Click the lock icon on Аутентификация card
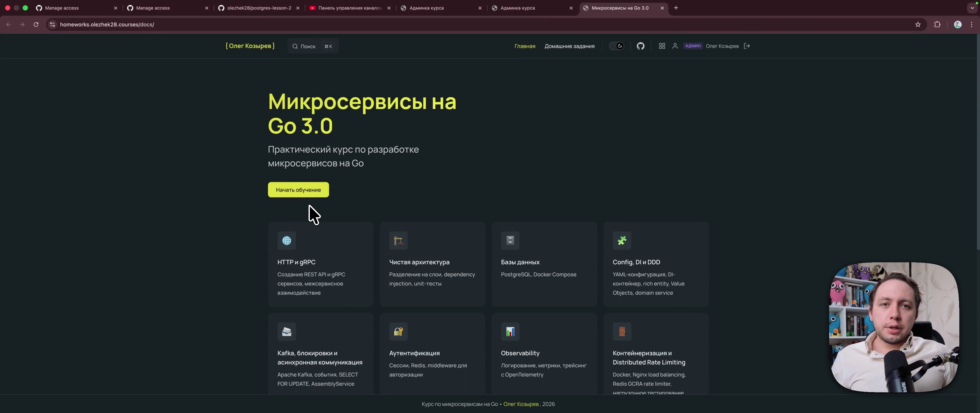 (398, 332)
